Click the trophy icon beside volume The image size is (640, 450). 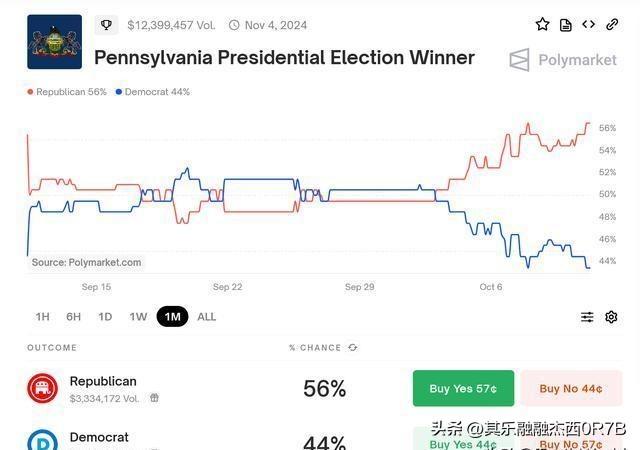point(107,25)
